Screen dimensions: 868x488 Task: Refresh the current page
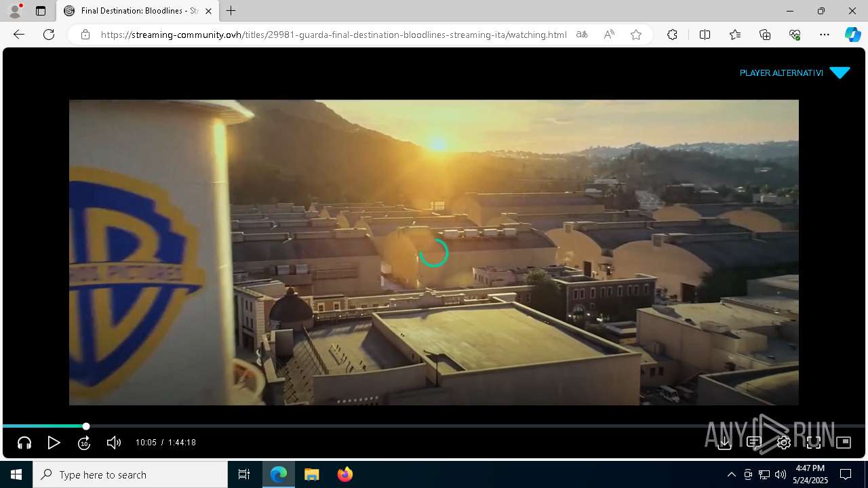click(49, 35)
